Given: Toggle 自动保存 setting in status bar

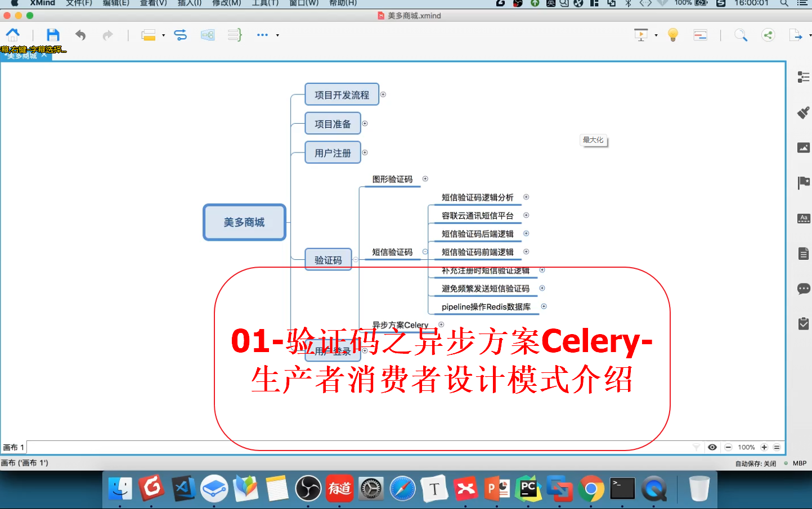Looking at the screenshot, I should [756, 463].
